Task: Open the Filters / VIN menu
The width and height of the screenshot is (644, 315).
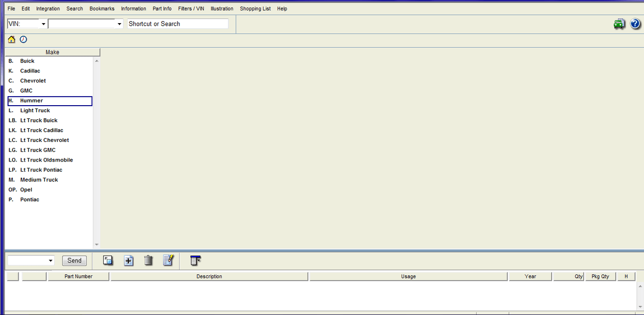Action: coord(191,9)
